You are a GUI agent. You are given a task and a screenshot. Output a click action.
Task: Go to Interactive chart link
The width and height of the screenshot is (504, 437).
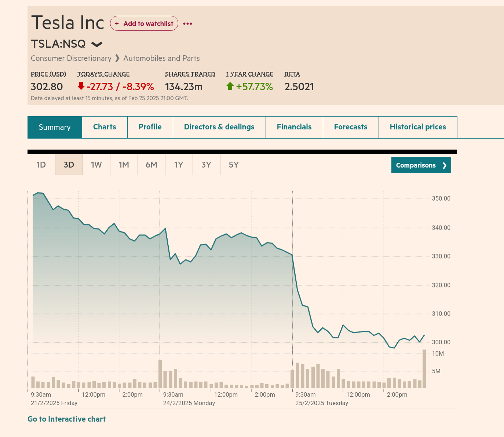pyautogui.click(x=66, y=419)
